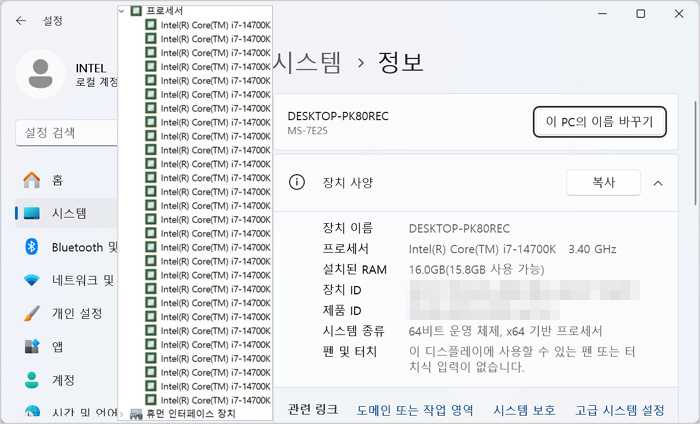Open the 시스템 보호 link
The width and height of the screenshot is (700, 424).
[x=524, y=410]
